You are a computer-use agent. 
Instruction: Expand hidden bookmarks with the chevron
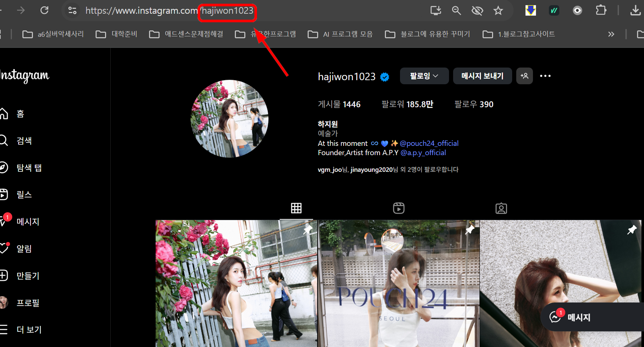coord(611,34)
